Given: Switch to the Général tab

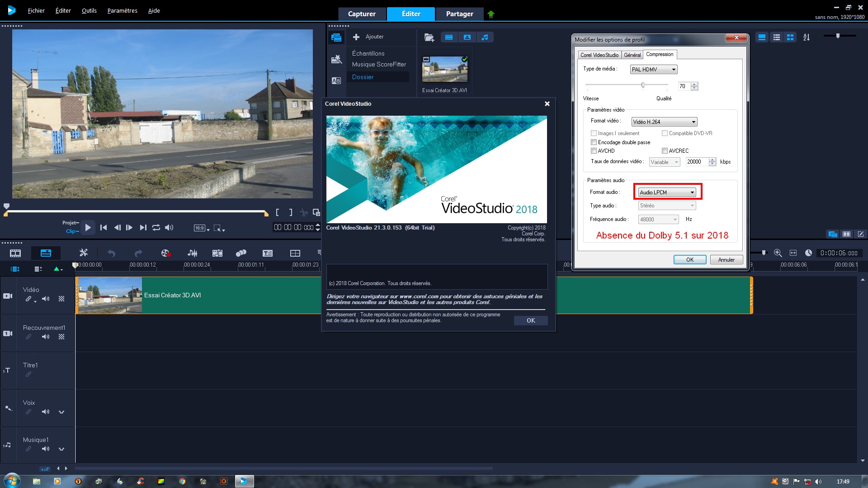Looking at the screenshot, I should point(632,55).
